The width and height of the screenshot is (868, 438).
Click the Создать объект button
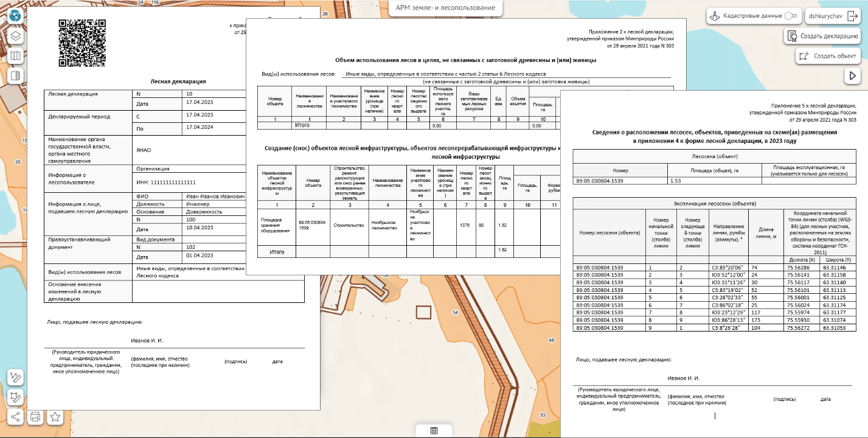[x=828, y=56]
